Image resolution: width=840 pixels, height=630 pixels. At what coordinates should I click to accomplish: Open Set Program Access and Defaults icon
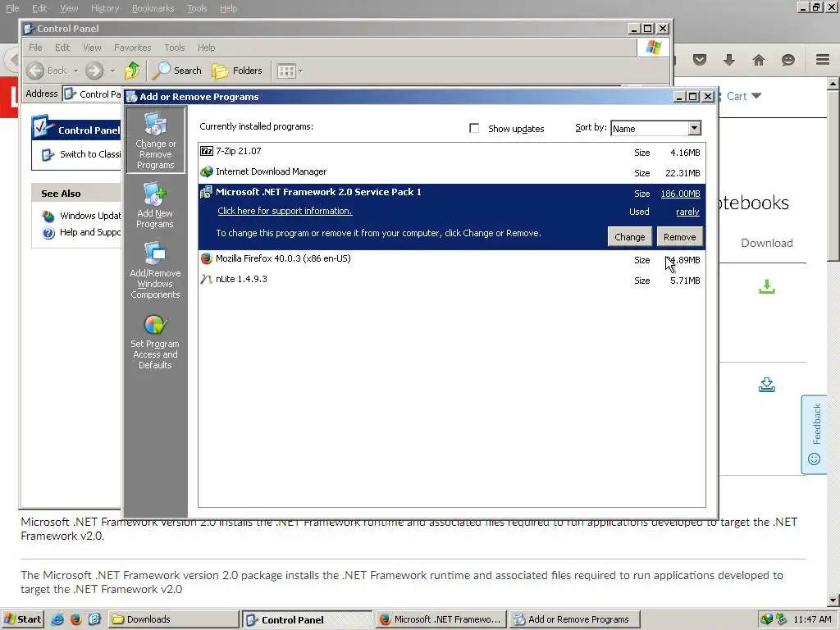(155, 342)
